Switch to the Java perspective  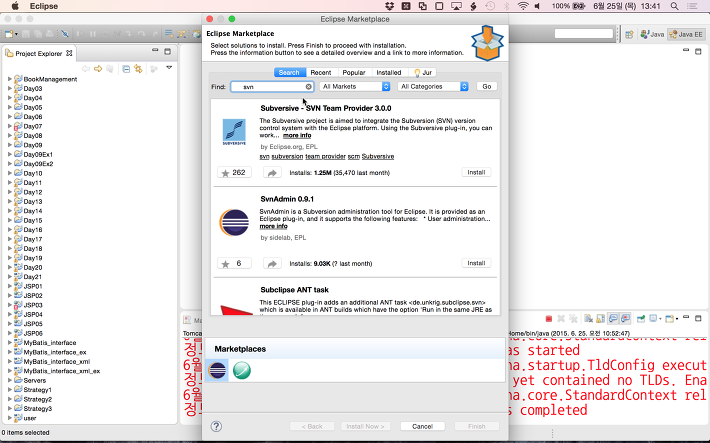click(652, 34)
